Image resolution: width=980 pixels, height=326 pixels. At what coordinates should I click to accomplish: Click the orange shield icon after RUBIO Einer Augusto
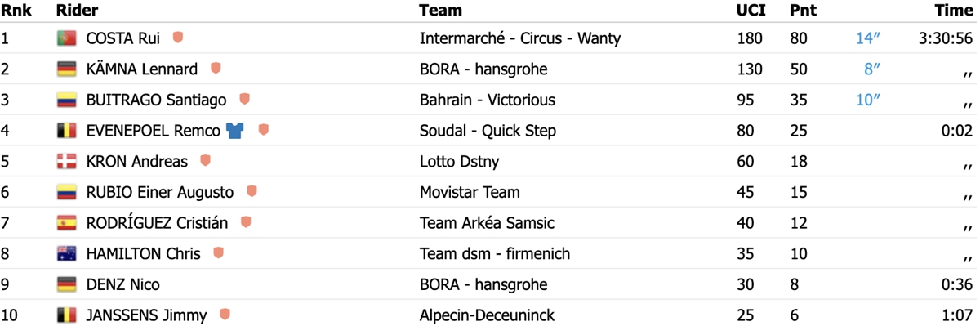pyautogui.click(x=252, y=191)
